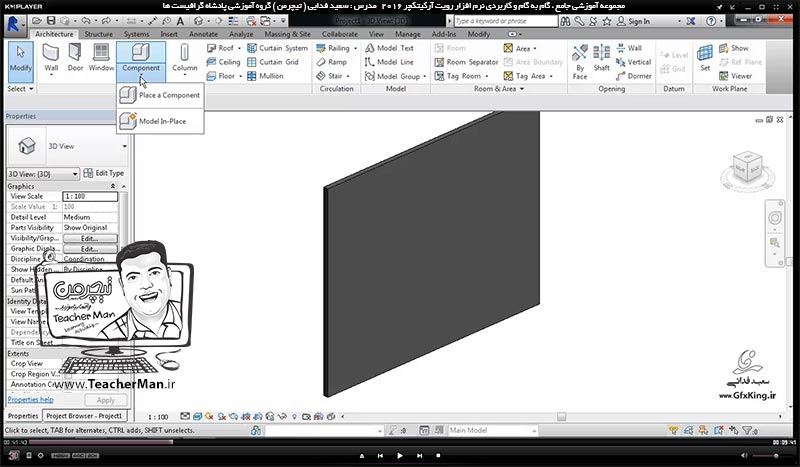Screen dimensions: 800x467
Task: Select the Ramp tool
Action: (332, 62)
